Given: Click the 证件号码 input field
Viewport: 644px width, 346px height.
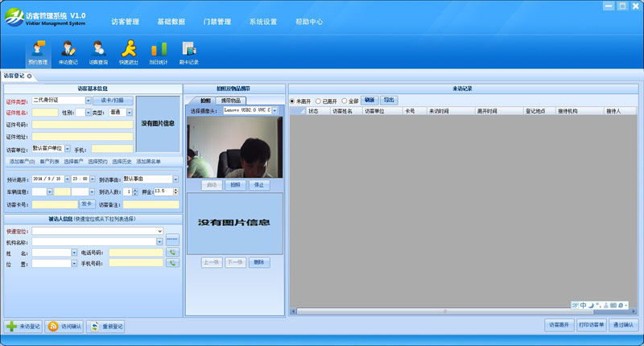Looking at the screenshot, I should pyautogui.click(x=83, y=125).
